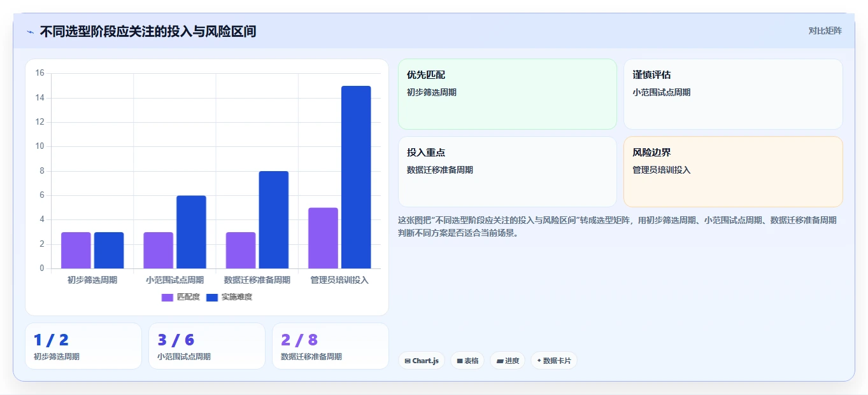The width and height of the screenshot is (868, 395).
Task: Click the y-axis value 16
Action: pos(39,73)
